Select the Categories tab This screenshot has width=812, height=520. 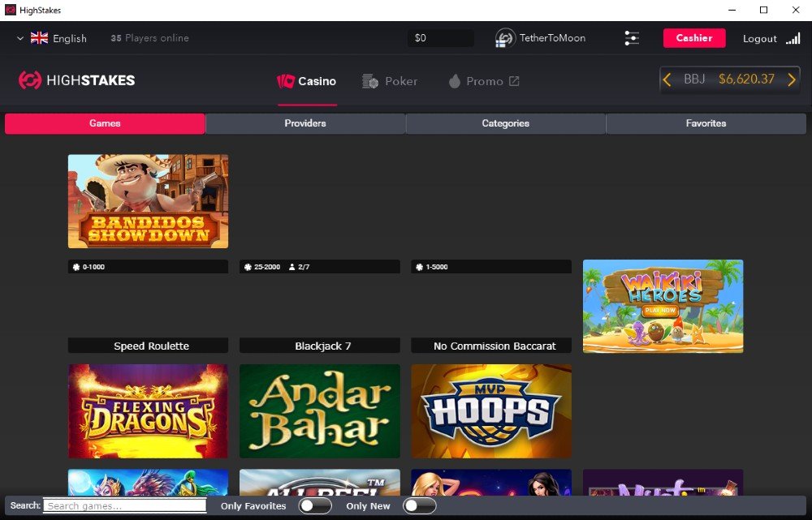click(505, 123)
